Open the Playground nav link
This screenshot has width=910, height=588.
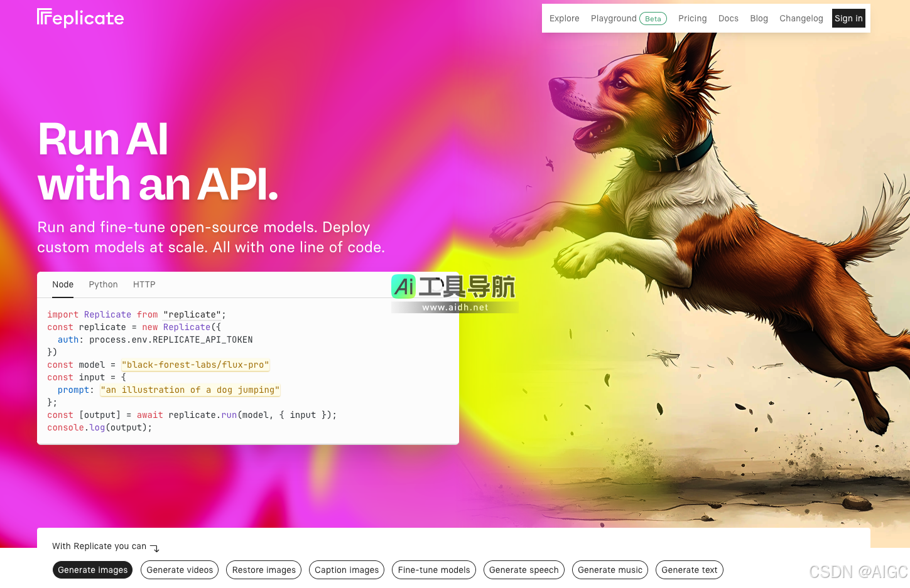[x=614, y=19]
